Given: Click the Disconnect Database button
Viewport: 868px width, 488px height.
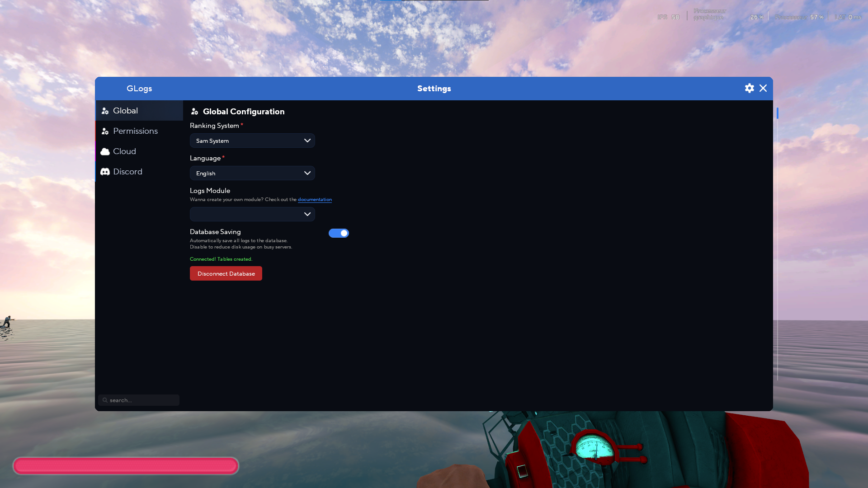Looking at the screenshot, I should pyautogui.click(x=226, y=273).
